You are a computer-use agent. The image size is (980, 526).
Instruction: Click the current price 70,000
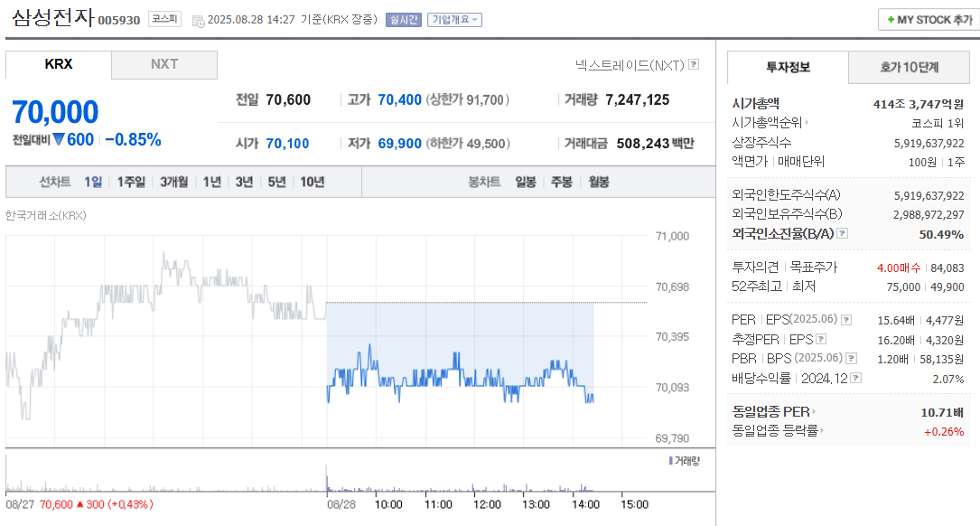click(x=56, y=113)
